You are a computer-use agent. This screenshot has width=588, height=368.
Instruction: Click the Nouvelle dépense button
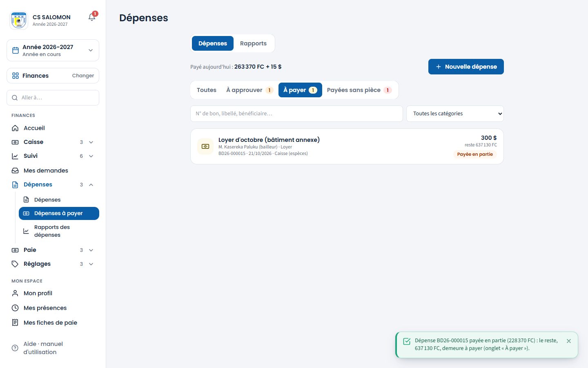click(x=466, y=67)
